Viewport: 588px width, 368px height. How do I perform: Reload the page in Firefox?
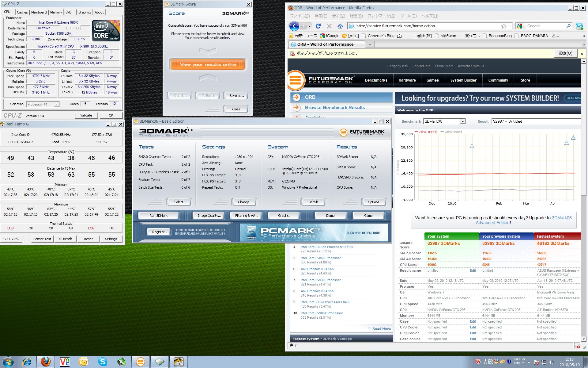(318, 26)
